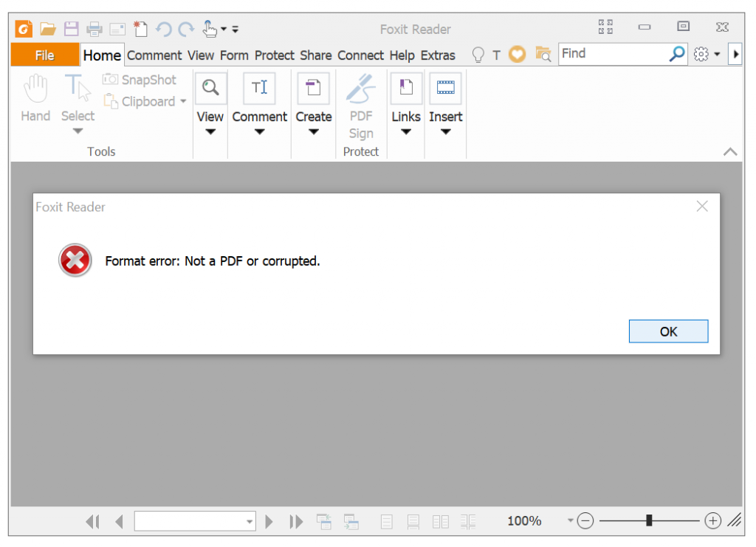756x547 pixels.
Task: Save the document with the floppy disk icon
Action: 72,29
